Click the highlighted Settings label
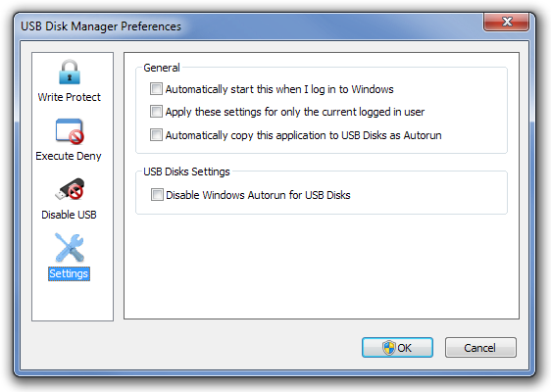This screenshot has width=551, height=392. pyautogui.click(x=69, y=273)
